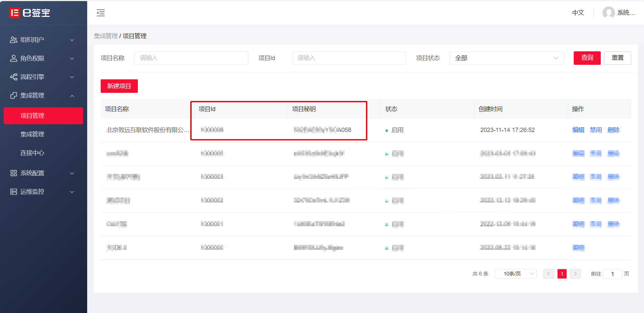
Task: Expand the 组织用户 chevron
Action: 72,40
